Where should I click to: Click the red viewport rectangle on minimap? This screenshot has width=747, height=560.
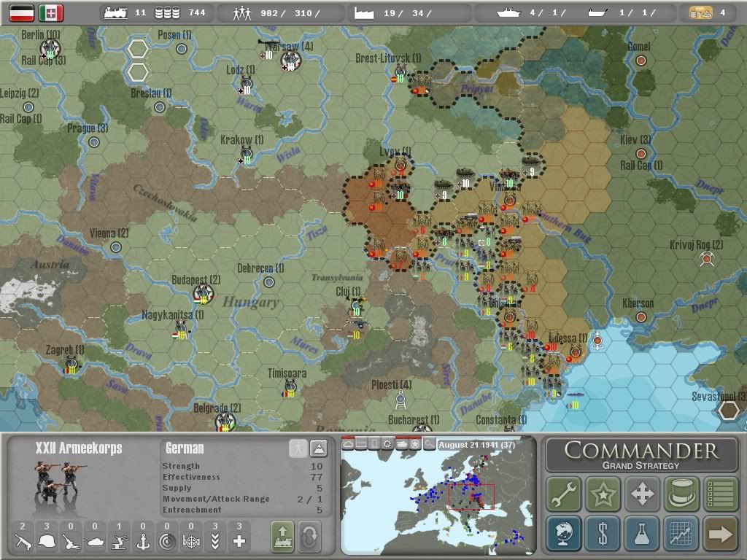pos(472,497)
